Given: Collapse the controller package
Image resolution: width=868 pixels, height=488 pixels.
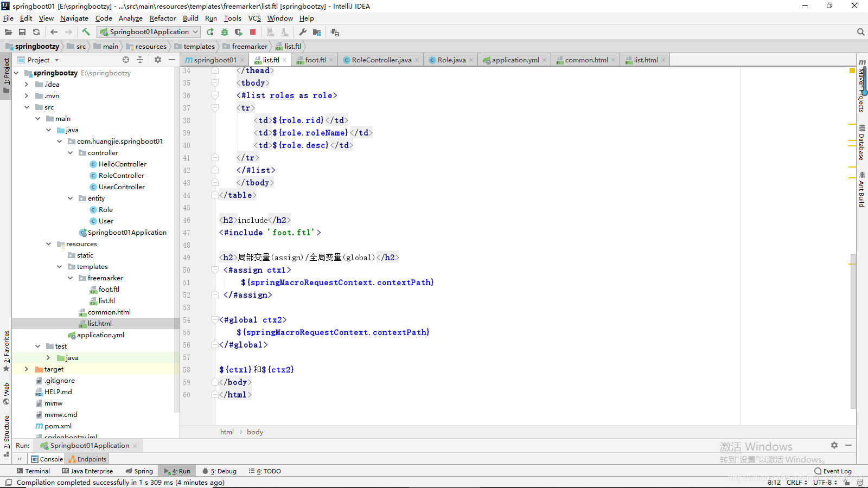Looking at the screenshot, I should (70, 152).
